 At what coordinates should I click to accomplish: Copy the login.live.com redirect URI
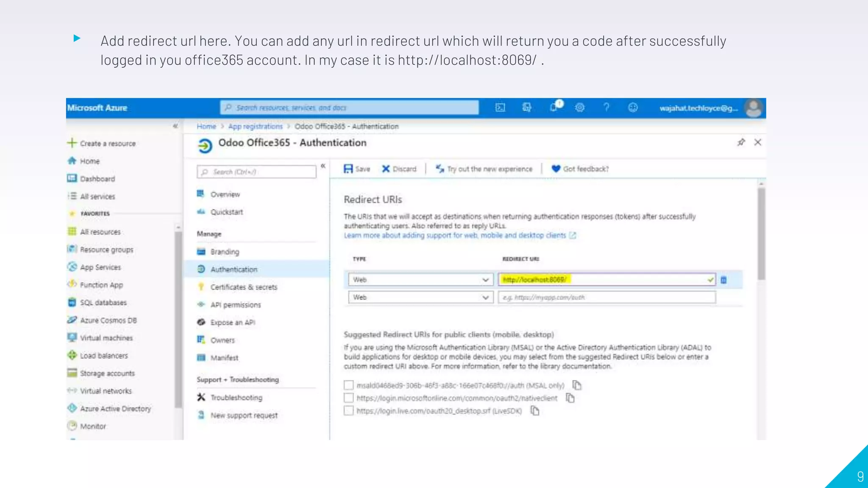[x=535, y=410]
